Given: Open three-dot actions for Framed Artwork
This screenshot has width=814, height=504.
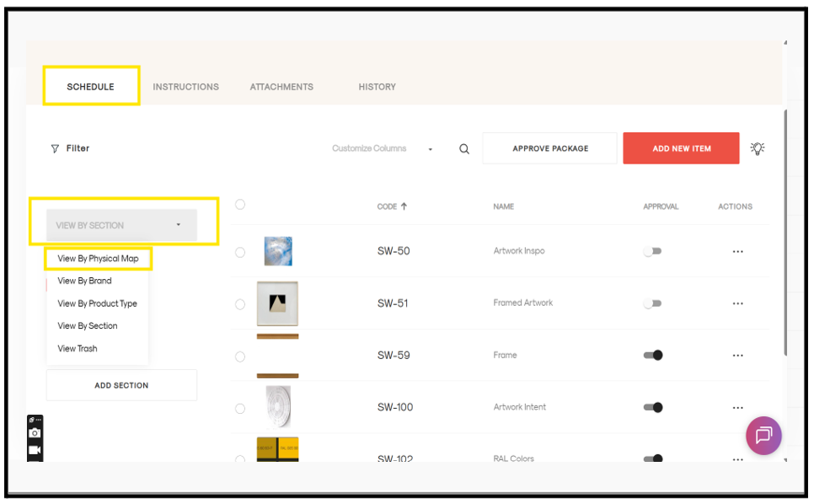Looking at the screenshot, I should coord(737,303).
